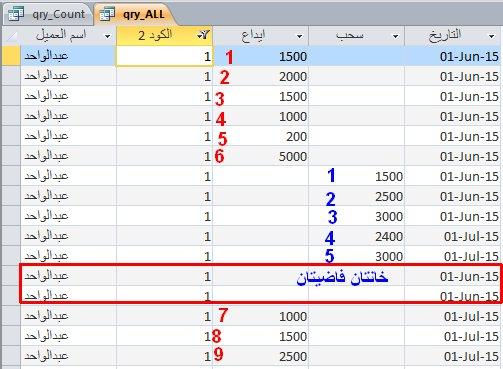Click the row selector of the highlighted first record

[11, 56]
